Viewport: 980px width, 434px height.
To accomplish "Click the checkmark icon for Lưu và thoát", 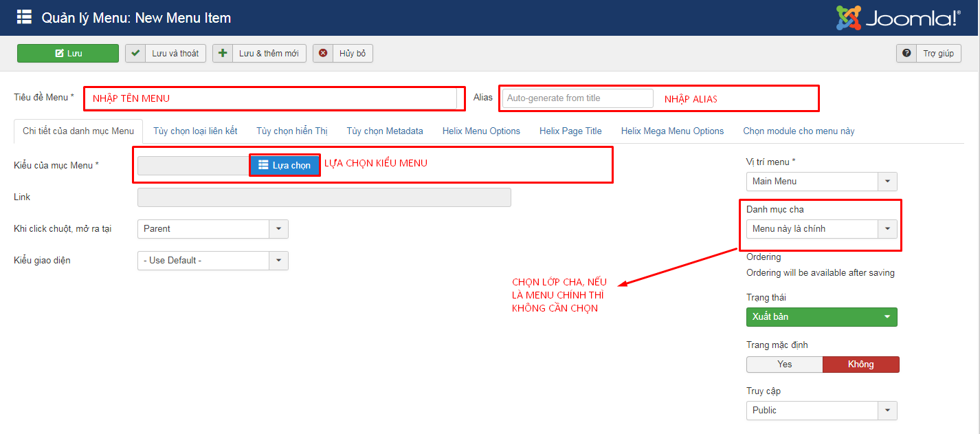I will click(135, 53).
